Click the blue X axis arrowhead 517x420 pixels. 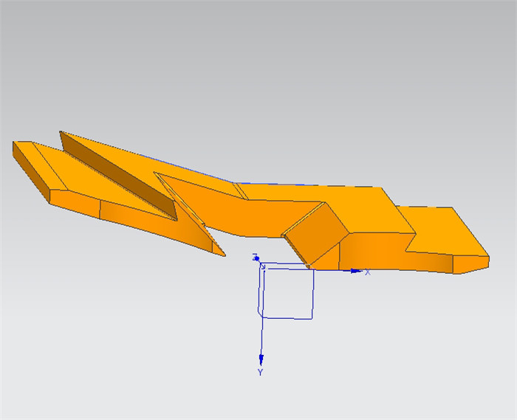coord(355,272)
